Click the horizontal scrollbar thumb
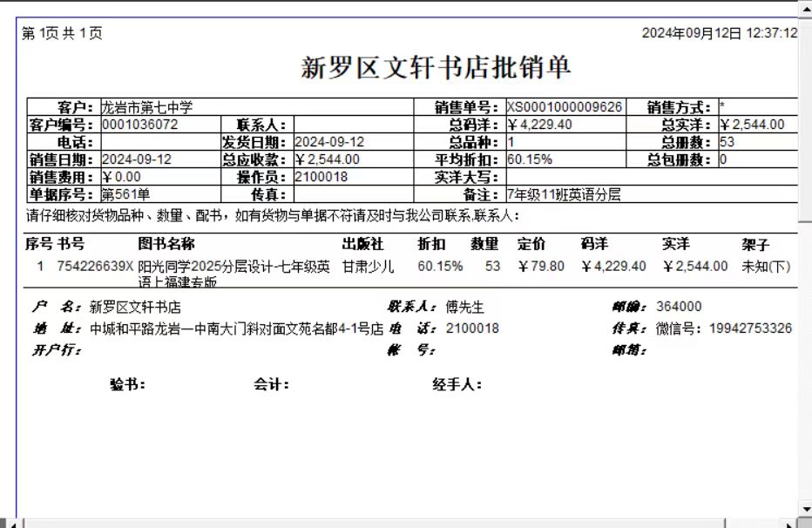 [x=375, y=523]
